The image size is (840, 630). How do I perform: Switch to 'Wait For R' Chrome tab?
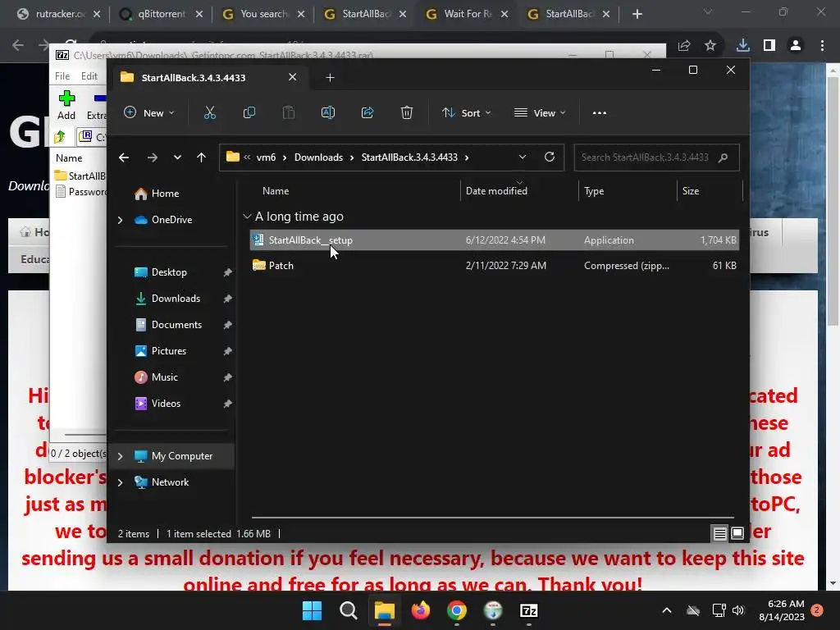(x=467, y=14)
